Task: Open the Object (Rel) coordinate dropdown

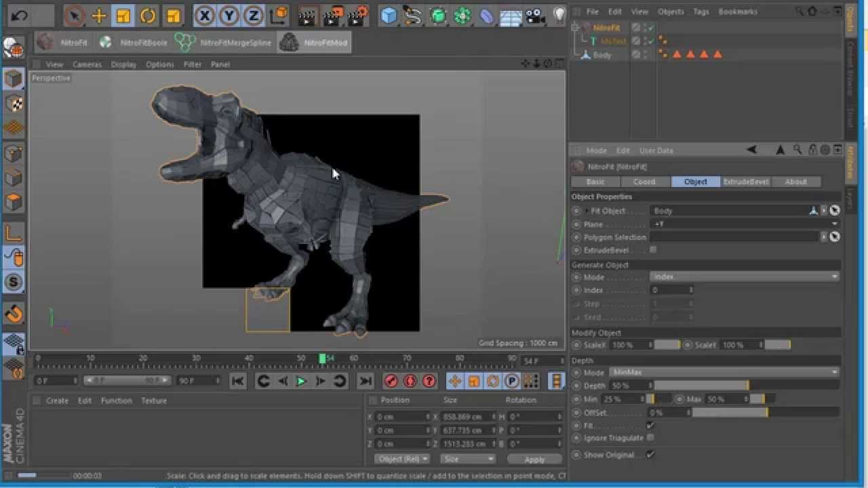Action: tap(401, 459)
